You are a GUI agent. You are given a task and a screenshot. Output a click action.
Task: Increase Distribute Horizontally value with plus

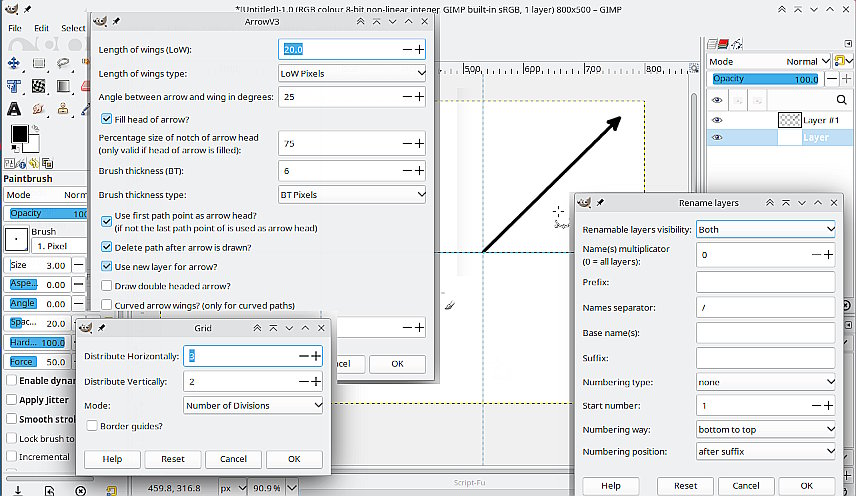[x=316, y=356]
